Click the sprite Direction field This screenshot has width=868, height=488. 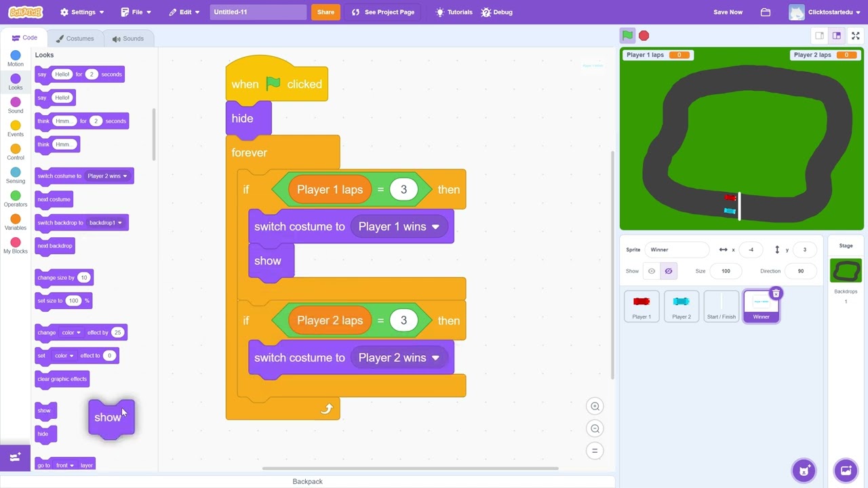801,271
